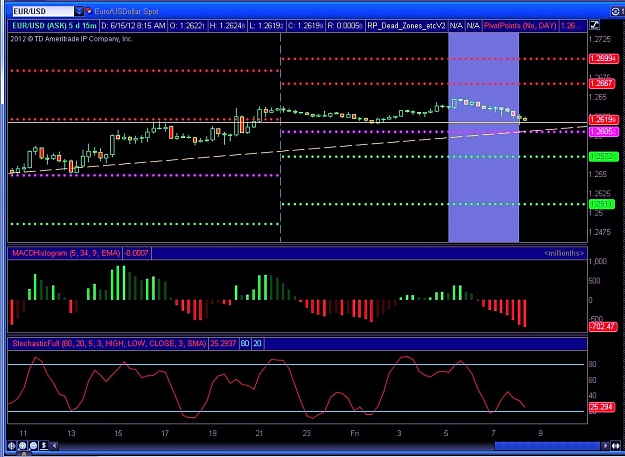Click the zoom in magnifier icon
This screenshot has width=625, height=457.
[x=23, y=445]
